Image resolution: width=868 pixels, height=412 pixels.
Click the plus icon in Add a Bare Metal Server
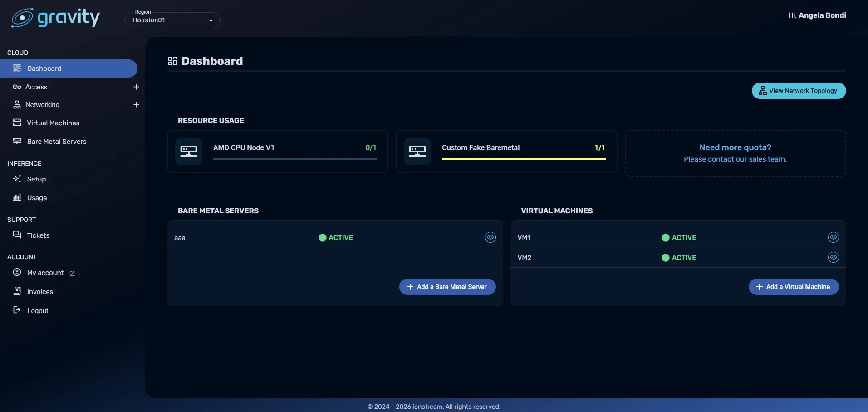(410, 287)
